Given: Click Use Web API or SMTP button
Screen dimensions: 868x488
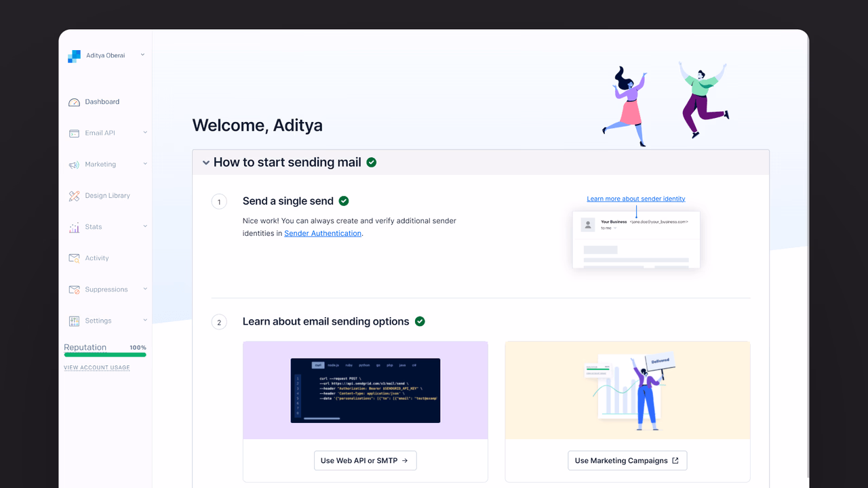Looking at the screenshot, I should tap(365, 461).
